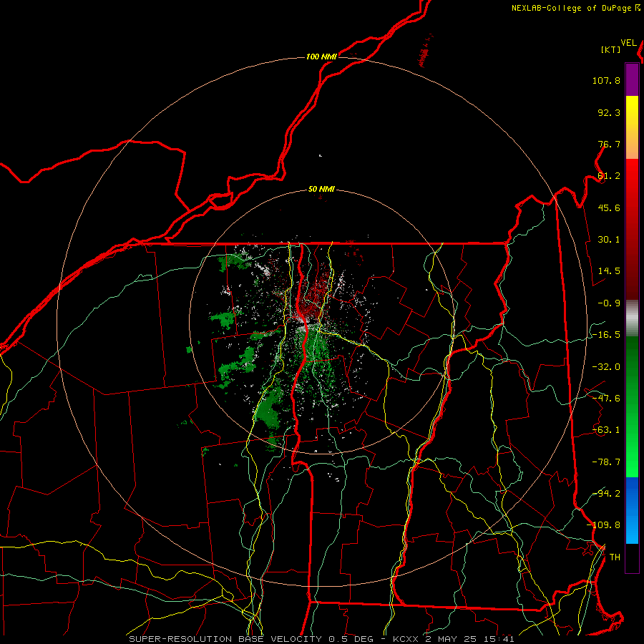This screenshot has width=644, height=644.
Task: Click the 100 NMI range ring label
Action: 321,57
